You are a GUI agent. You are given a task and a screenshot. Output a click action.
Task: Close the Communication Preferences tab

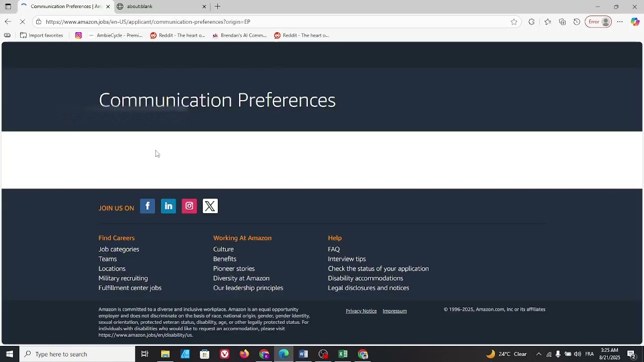108,7
